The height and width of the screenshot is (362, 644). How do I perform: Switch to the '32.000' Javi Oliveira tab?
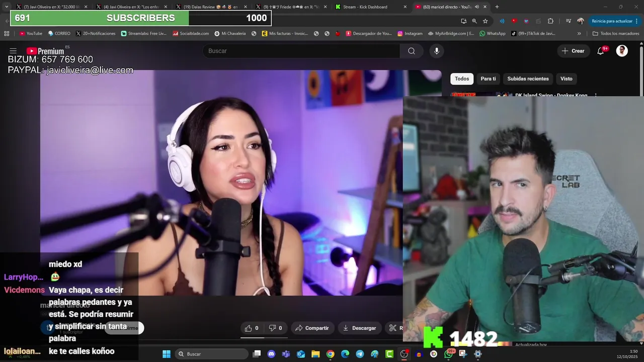coord(51,7)
